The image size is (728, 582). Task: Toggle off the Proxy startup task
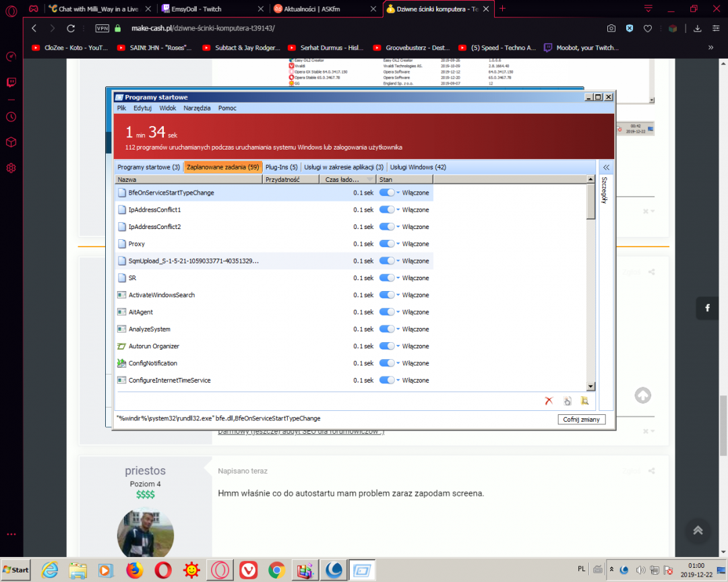[387, 244]
